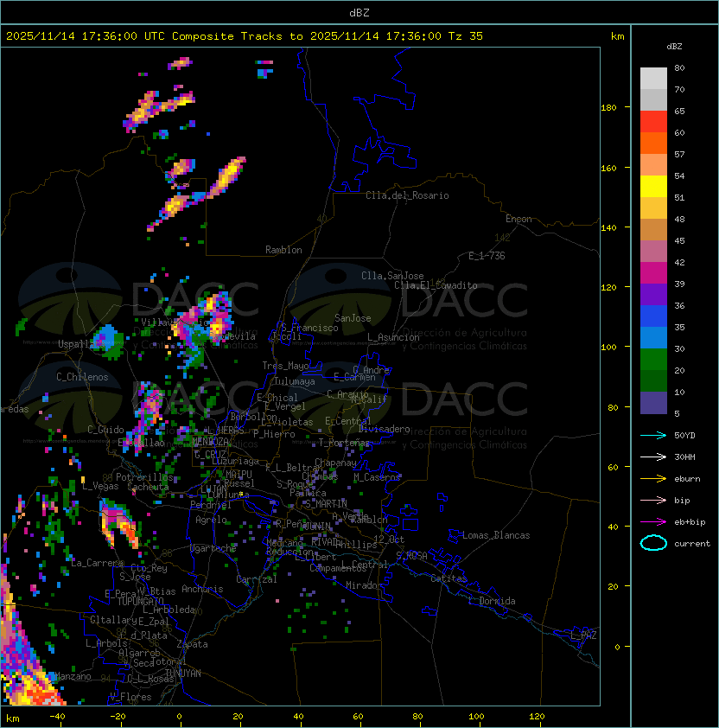Click the '-40' tick on bottom axis
The height and width of the screenshot is (728, 719).
pyautogui.click(x=57, y=717)
